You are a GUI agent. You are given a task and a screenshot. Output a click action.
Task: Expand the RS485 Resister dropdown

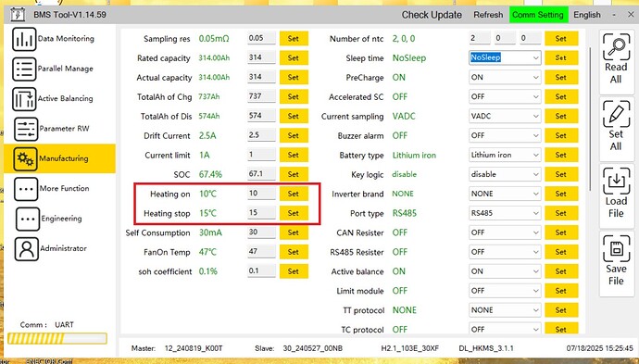coord(505,252)
